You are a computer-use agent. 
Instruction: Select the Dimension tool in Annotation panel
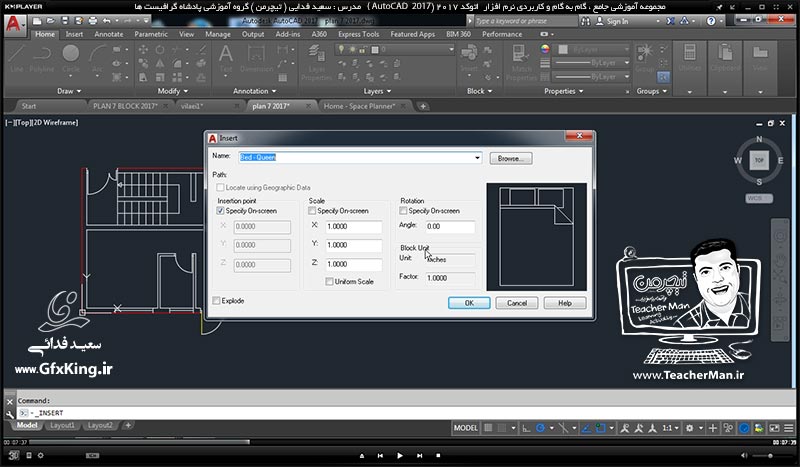pyautogui.click(x=256, y=59)
